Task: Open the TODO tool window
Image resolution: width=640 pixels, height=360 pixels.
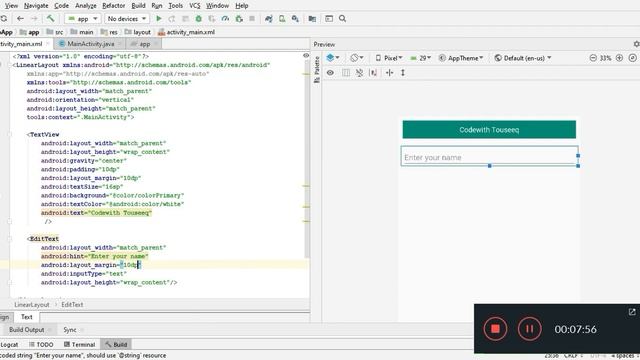Action: [41, 344]
